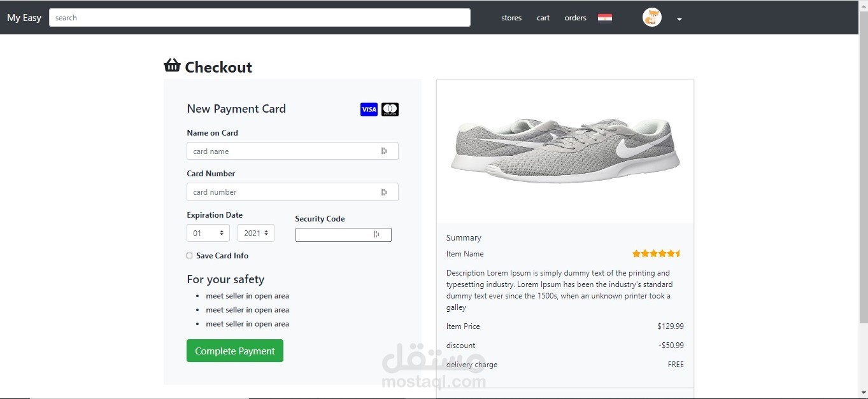Click the autofill icon in Name on Card field
This screenshot has width=868, height=399.
[x=384, y=151]
